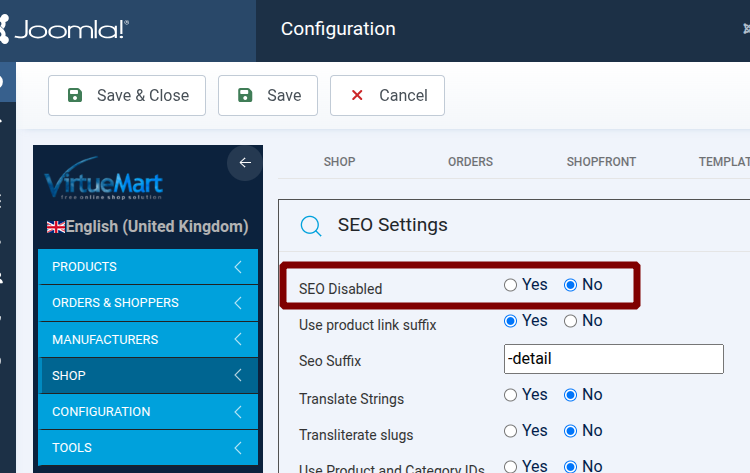Set SEO Disabled to No
The width and height of the screenshot is (750, 473).
pyautogui.click(x=570, y=285)
